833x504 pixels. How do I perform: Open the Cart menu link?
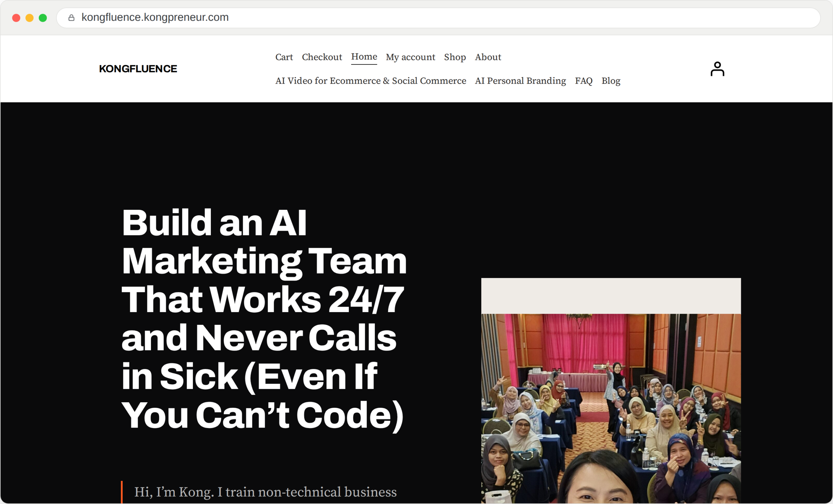coord(284,57)
